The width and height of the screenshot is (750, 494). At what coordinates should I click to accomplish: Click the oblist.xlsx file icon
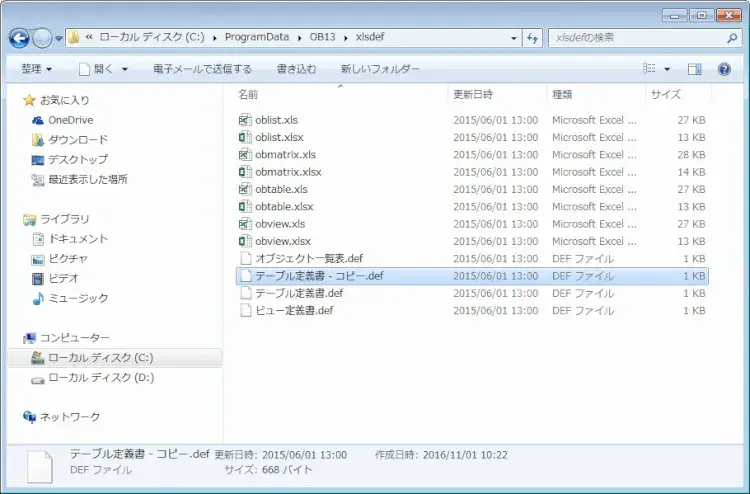pyautogui.click(x=245, y=137)
